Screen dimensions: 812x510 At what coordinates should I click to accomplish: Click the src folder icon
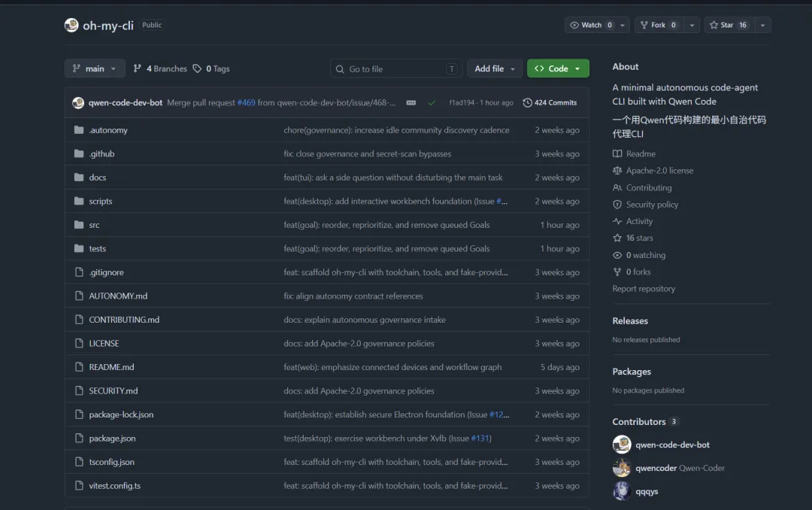click(79, 224)
